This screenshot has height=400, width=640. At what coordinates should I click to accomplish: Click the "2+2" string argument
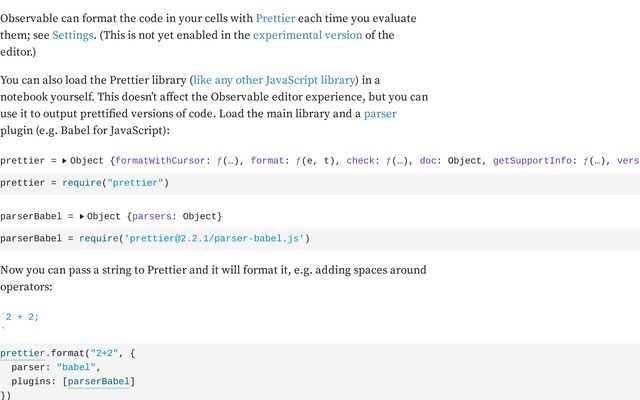(x=104, y=353)
